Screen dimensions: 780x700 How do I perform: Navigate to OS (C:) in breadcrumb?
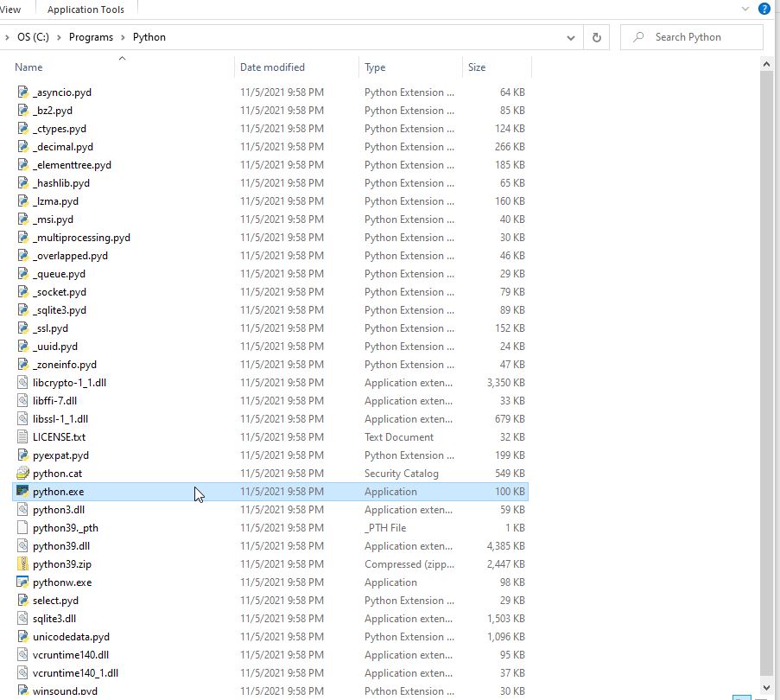pyautogui.click(x=33, y=37)
